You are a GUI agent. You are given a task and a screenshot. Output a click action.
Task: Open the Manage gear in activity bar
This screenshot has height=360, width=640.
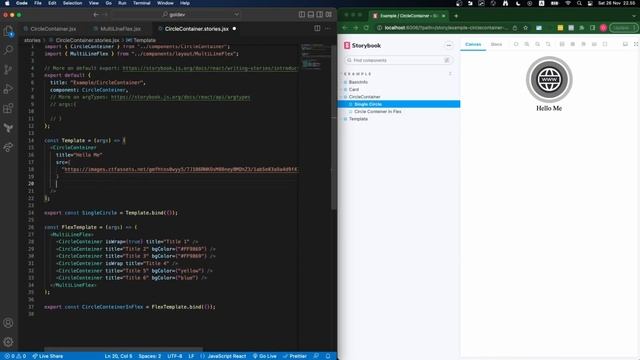[8, 342]
